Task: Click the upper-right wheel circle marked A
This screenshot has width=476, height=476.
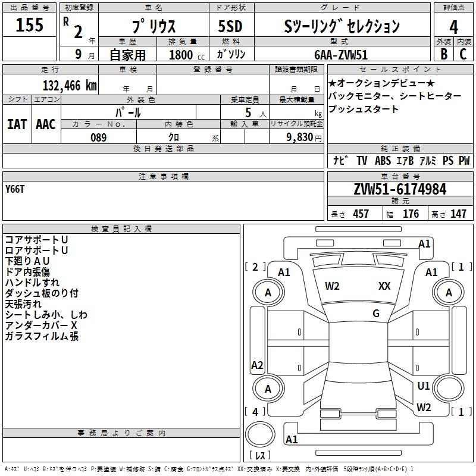Action: tap(449, 293)
